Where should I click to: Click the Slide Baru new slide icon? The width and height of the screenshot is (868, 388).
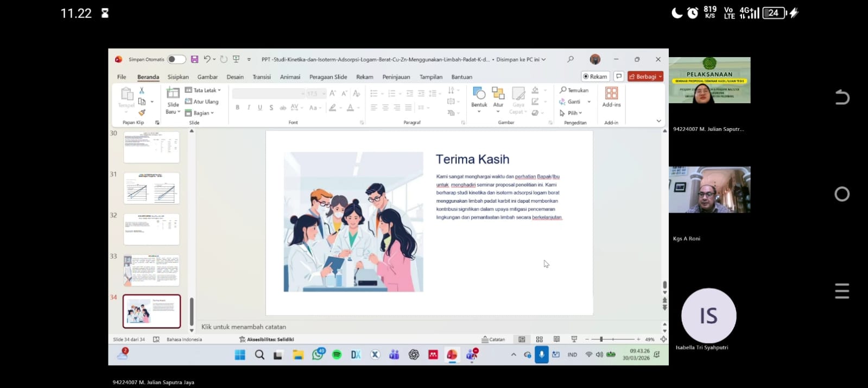coord(173,93)
